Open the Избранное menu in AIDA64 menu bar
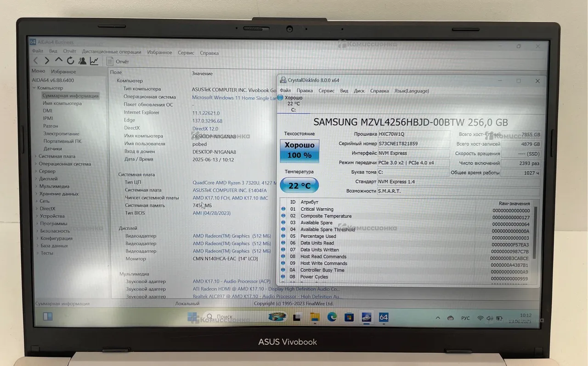The image size is (588, 366). pos(159,52)
